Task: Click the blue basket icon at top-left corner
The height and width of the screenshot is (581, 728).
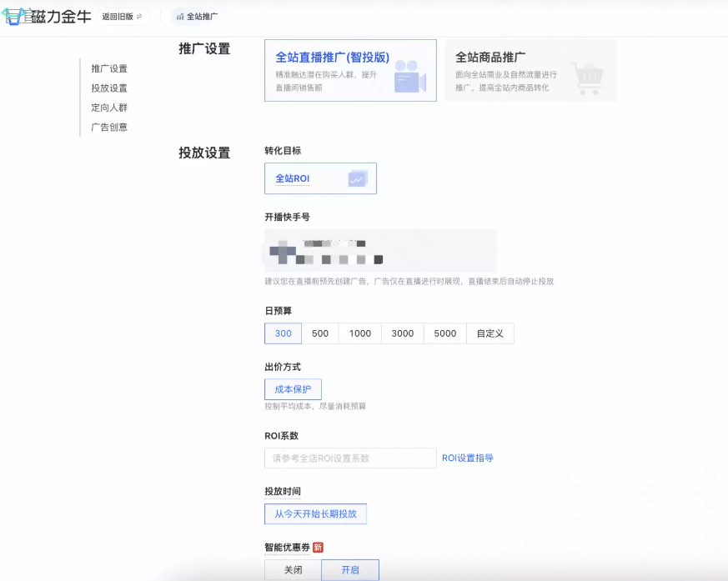Action: (13, 15)
